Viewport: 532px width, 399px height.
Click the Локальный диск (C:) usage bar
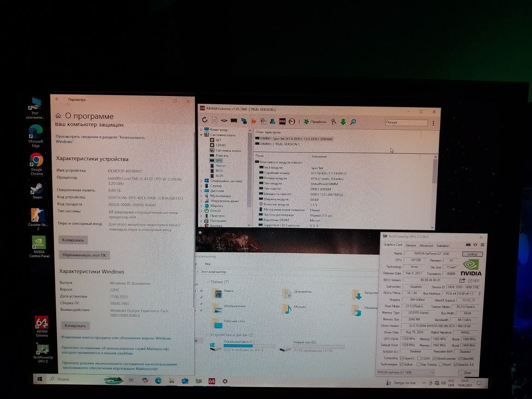point(249,346)
